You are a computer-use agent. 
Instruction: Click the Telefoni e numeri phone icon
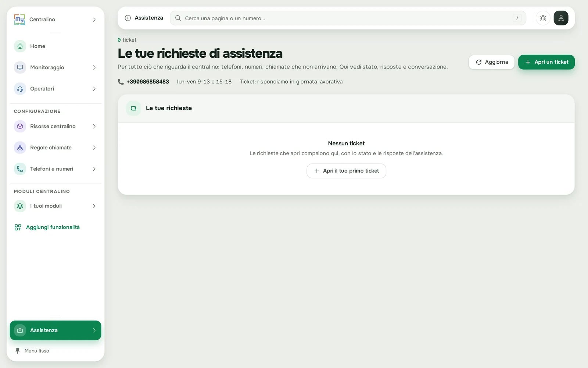(20, 169)
